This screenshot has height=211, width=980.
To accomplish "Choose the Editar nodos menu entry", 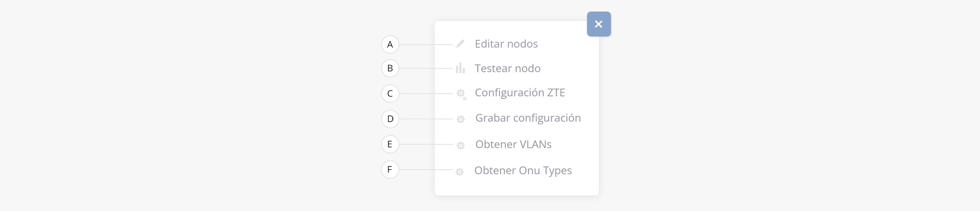I will 506,44.
